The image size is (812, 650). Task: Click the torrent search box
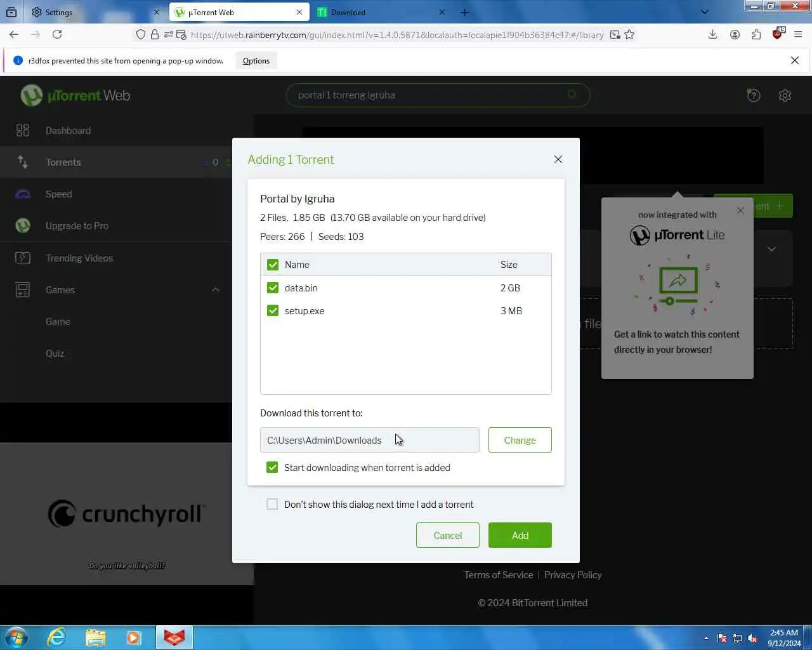438,95
